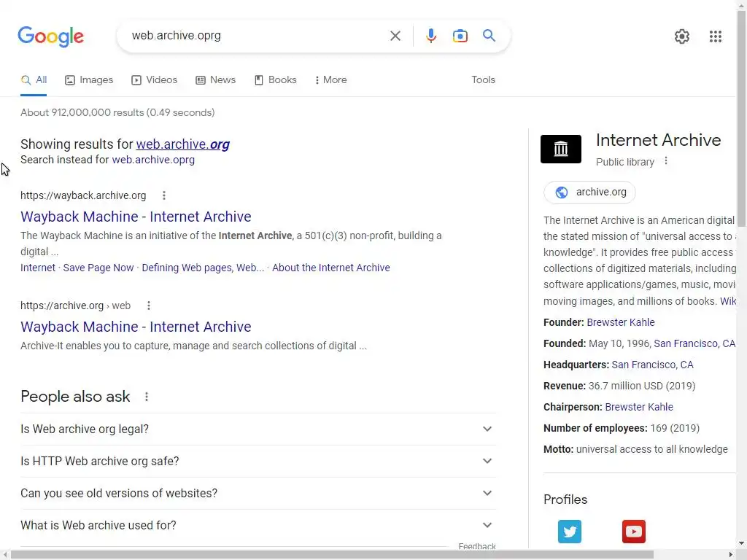This screenshot has width=747, height=560.
Task: Click the vertical scrollbar thumb
Action: (x=742, y=119)
